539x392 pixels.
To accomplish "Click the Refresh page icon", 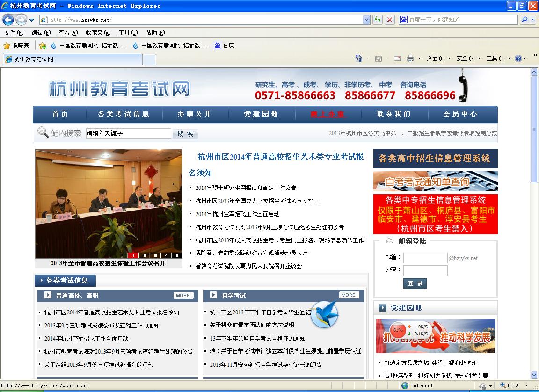I will pyautogui.click(x=378, y=20).
